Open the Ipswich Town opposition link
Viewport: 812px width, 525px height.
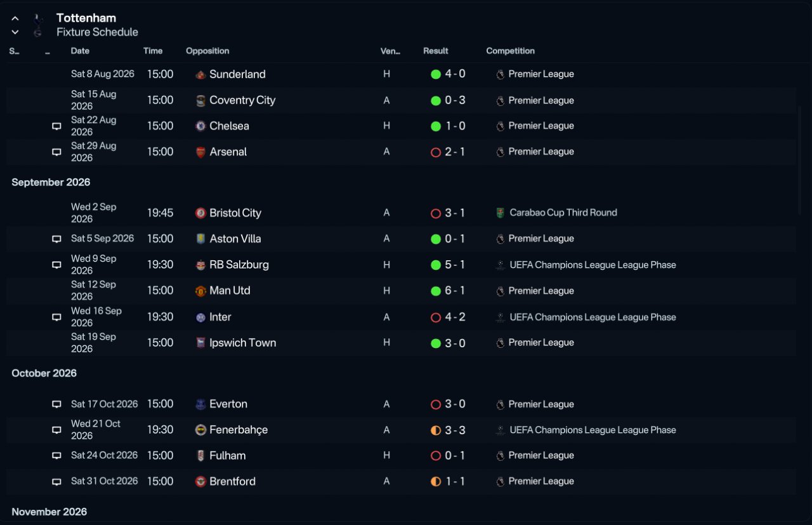(x=242, y=343)
